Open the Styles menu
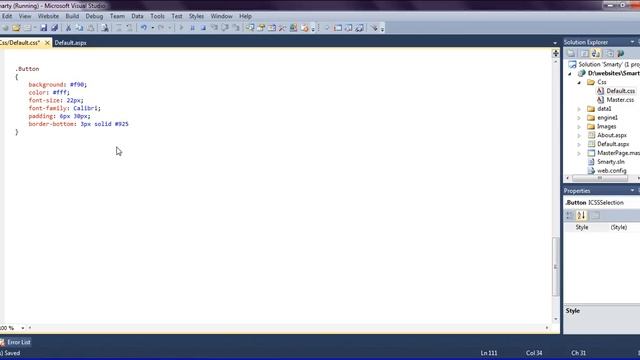 point(196,16)
